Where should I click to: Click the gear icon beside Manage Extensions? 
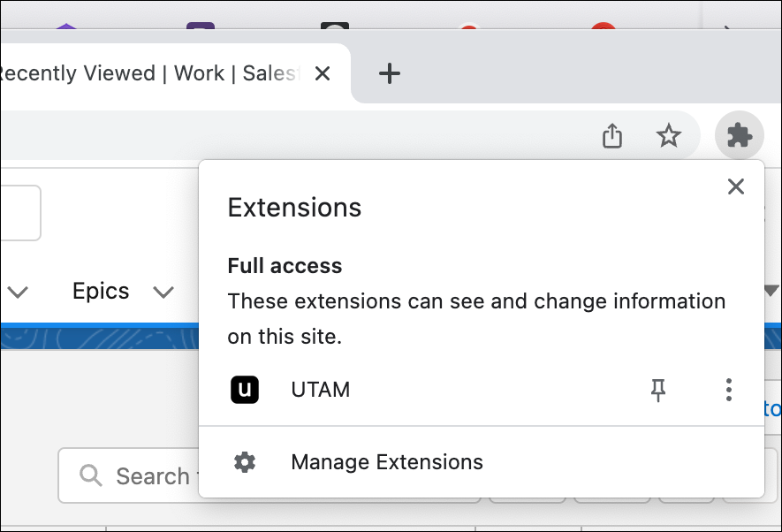[x=244, y=461]
